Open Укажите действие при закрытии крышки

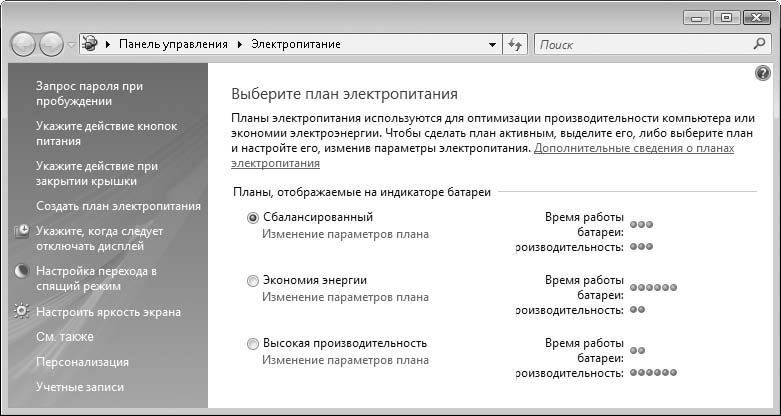coord(97,173)
